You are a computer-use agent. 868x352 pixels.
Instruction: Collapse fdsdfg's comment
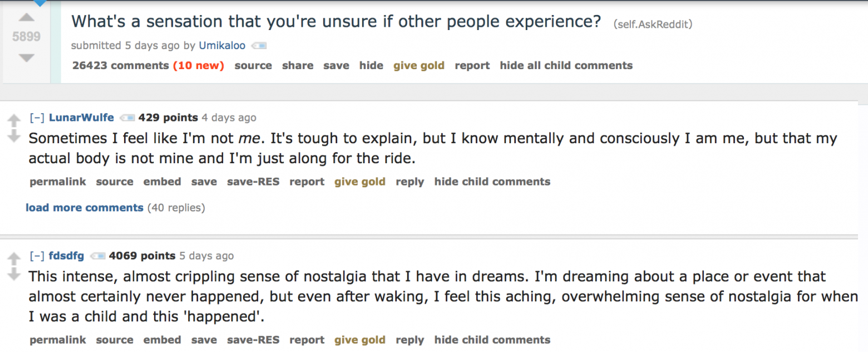pyautogui.click(x=37, y=256)
